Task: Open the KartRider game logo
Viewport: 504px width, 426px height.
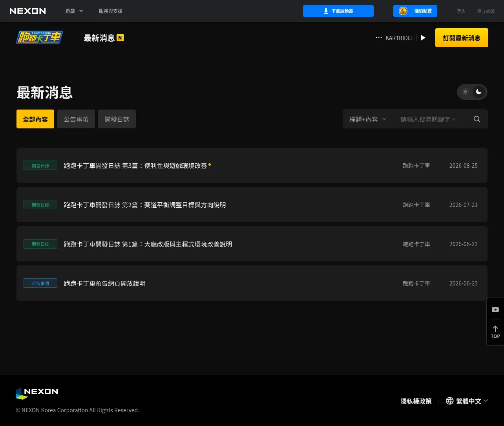Action: (39, 37)
